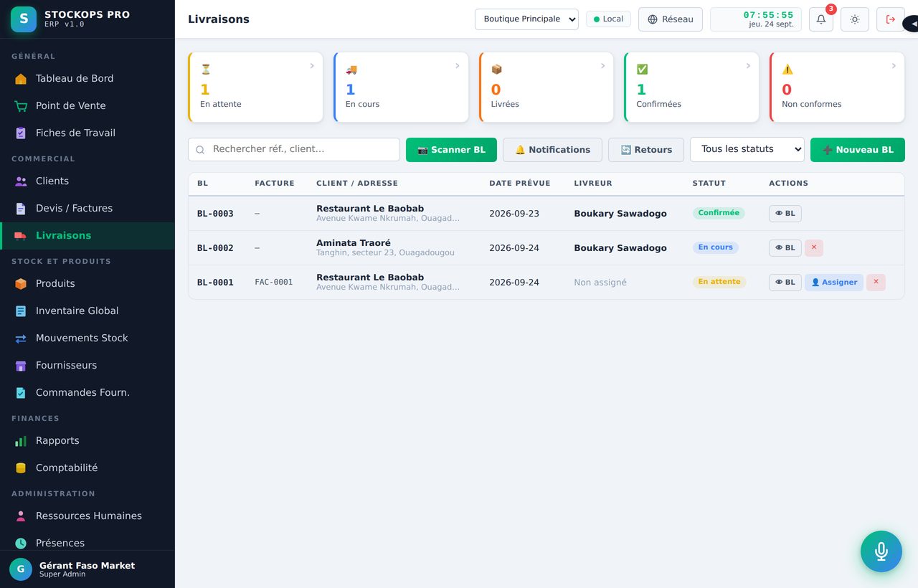Click the Aminata Traoré client cell

pos(394,247)
